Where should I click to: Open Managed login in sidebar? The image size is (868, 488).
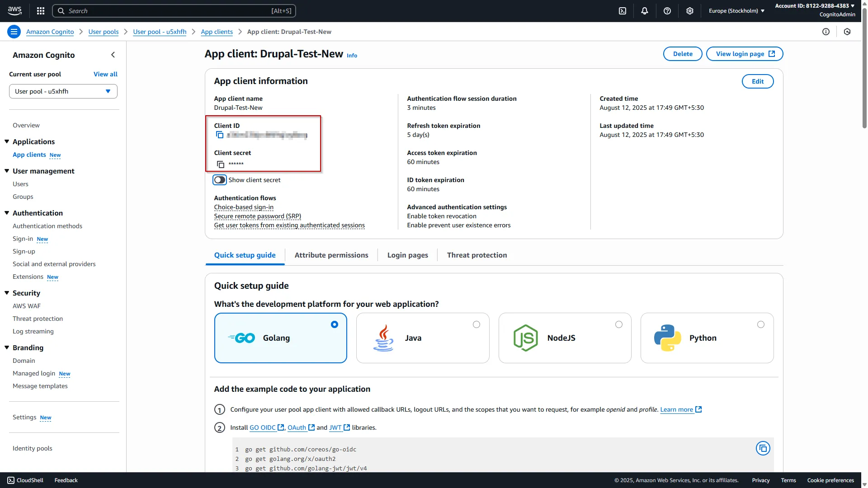[34, 373]
